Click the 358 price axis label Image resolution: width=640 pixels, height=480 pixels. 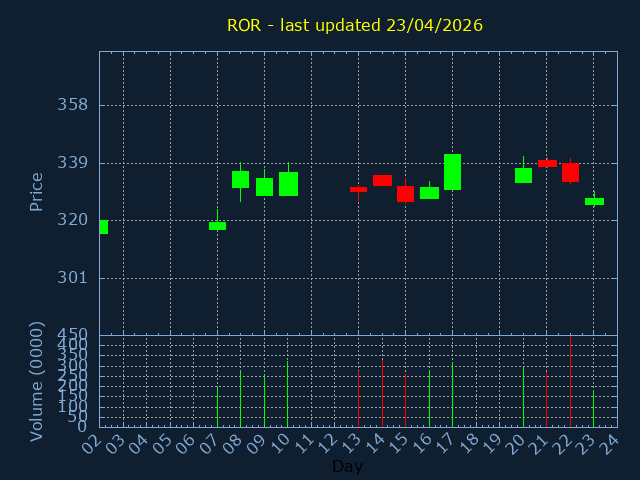pos(72,105)
